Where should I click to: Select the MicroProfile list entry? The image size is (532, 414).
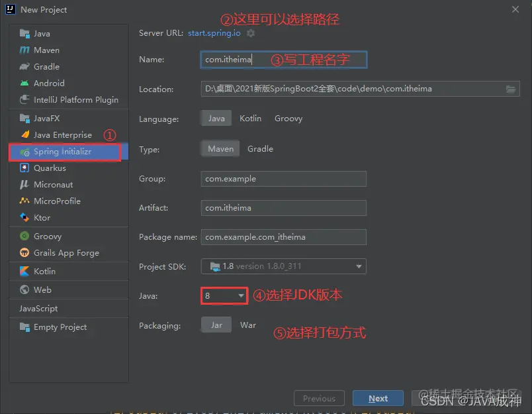(69, 201)
